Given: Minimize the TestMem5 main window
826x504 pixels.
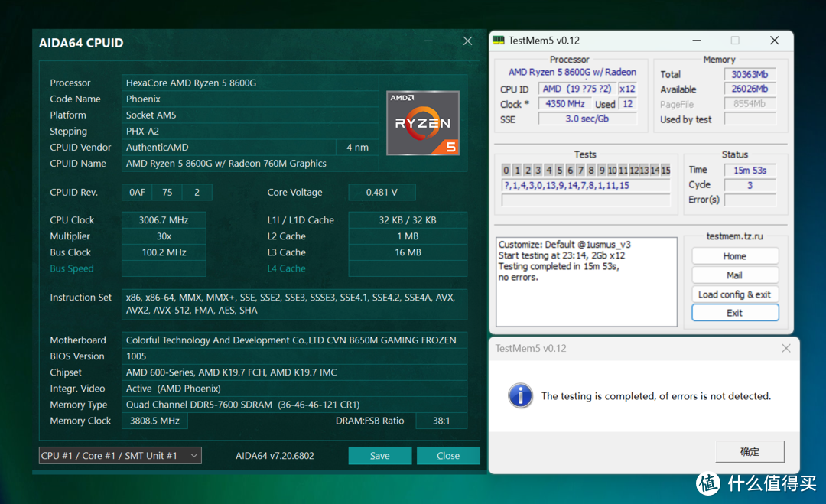Looking at the screenshot, I should 697,41.
